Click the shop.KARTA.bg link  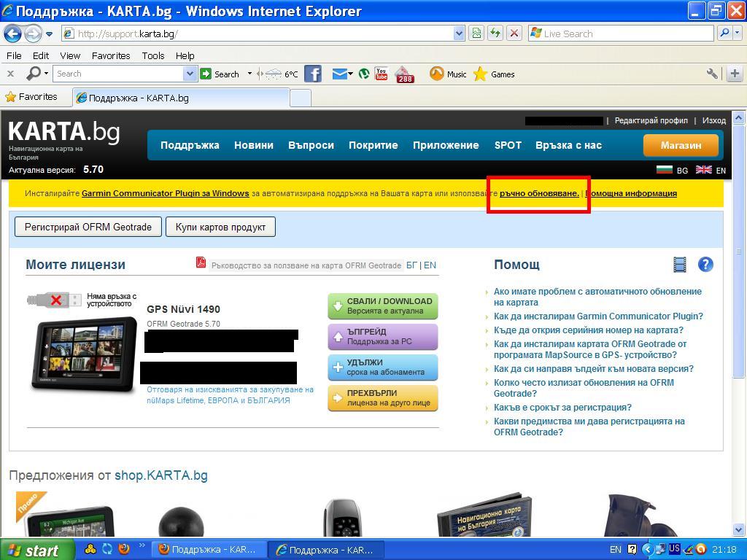[x=161, y=475]
